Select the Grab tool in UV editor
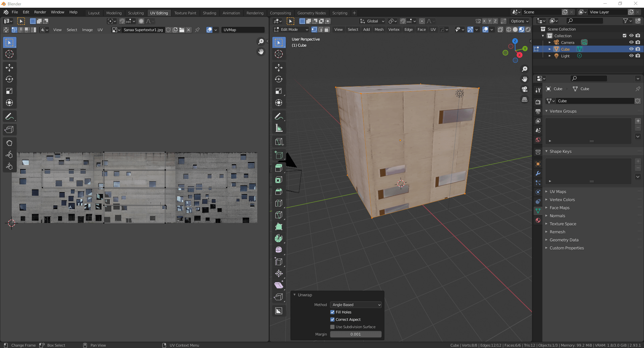The image size is (644, 348). 9,143
